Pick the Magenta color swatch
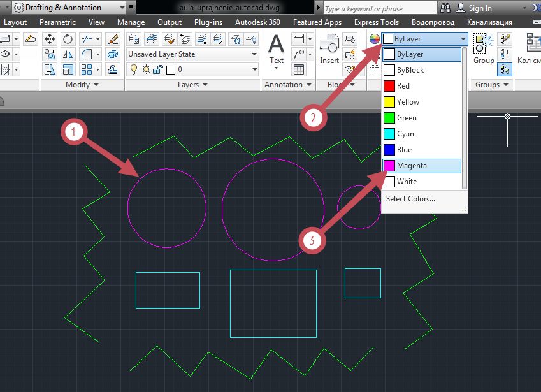The height and width of the screenshot is (392, 541). 389,166
